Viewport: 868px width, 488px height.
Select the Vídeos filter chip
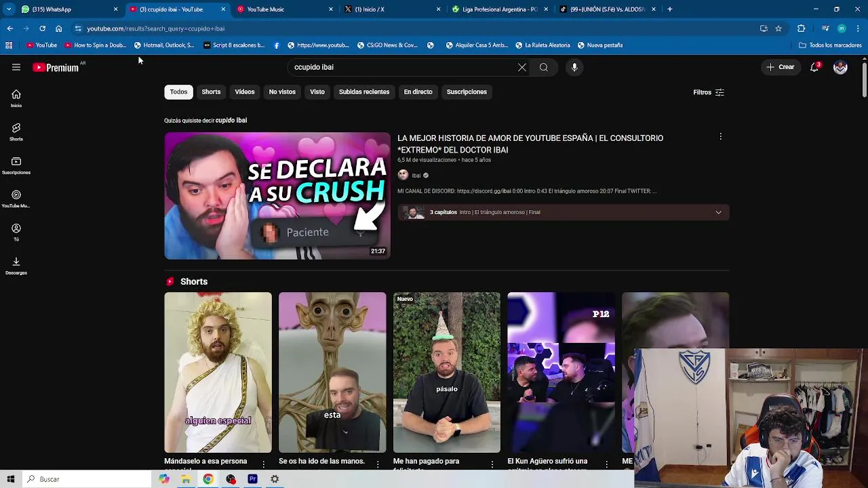245,91
